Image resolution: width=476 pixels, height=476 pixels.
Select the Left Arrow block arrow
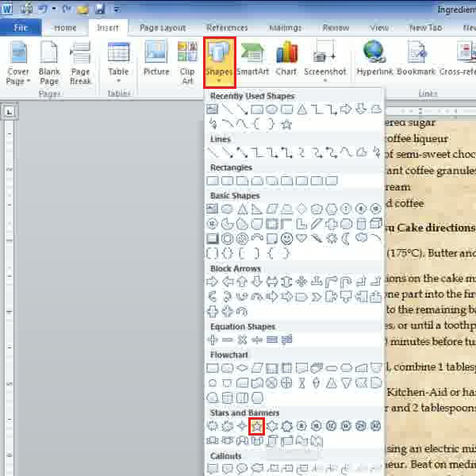(228, 282)
